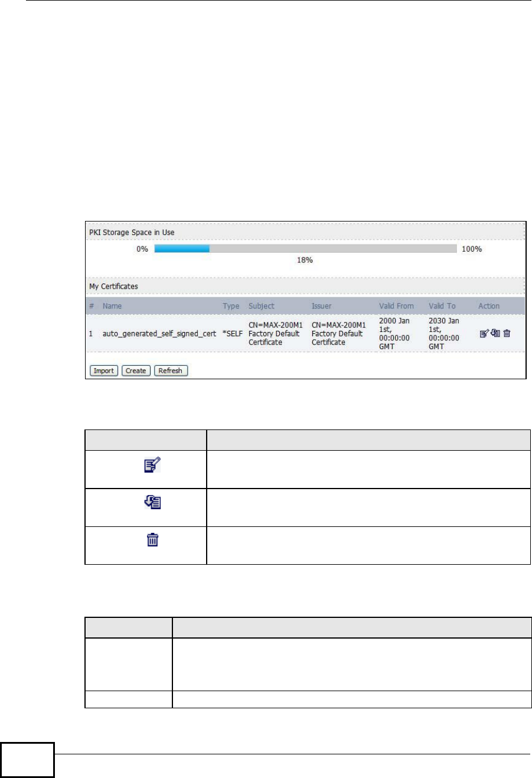Click the export icon in the certificate row's Action column
Image resolution: width=532 pixels, height=778 pixels.
[496, 334]
